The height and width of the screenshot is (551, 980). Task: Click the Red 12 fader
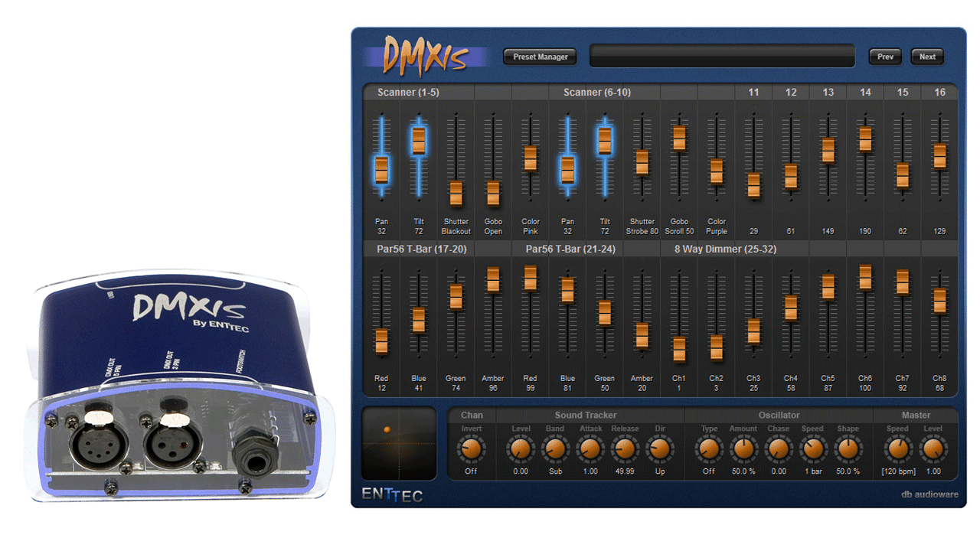click(381, 341)
